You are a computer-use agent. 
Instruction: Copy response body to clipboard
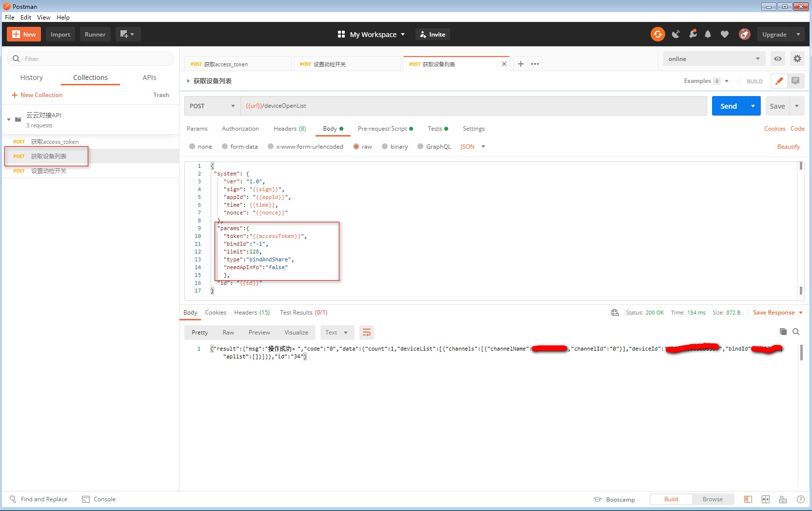point(783,332)
